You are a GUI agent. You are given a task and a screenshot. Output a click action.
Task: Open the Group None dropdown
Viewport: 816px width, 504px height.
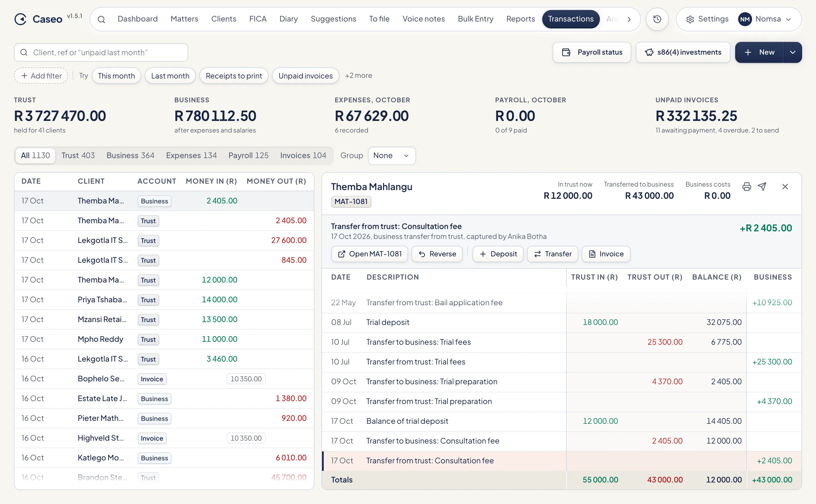[x=391, y=156]
